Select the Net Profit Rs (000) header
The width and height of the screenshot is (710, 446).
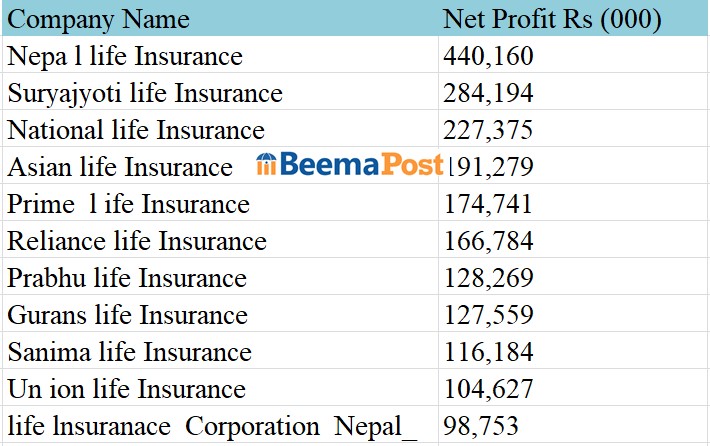(552, 19)
